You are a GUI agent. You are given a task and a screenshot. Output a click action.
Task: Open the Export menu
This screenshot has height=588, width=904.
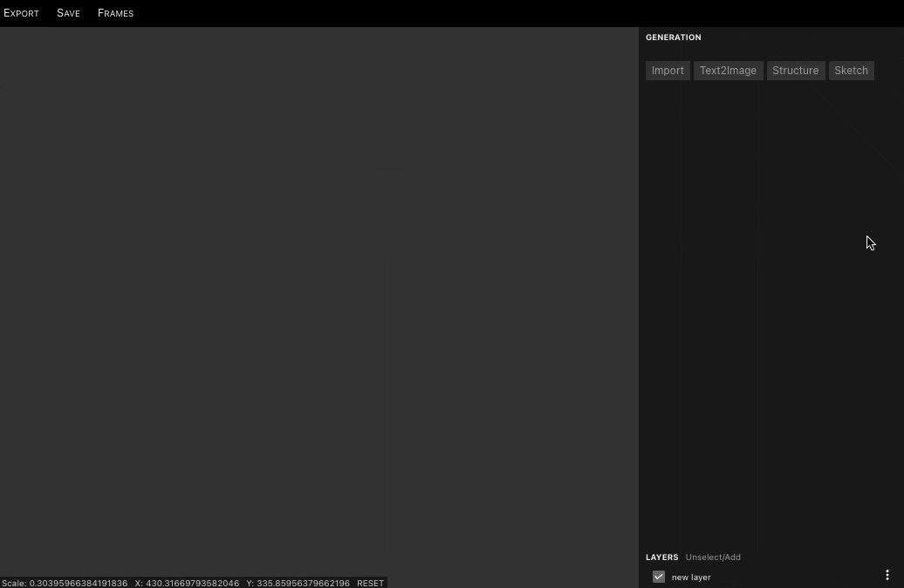click(x=21, y=13)
